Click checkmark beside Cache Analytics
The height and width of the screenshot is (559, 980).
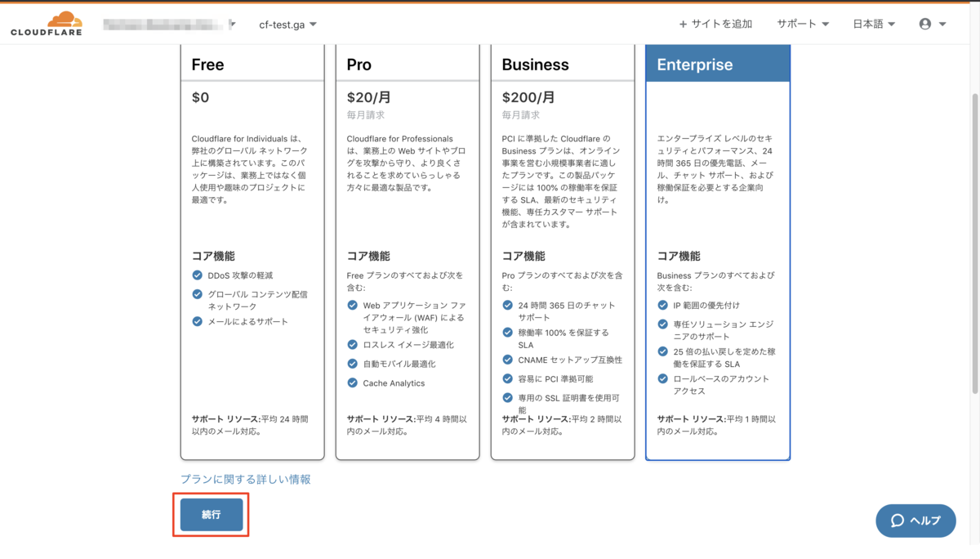(x=352, y=382)
